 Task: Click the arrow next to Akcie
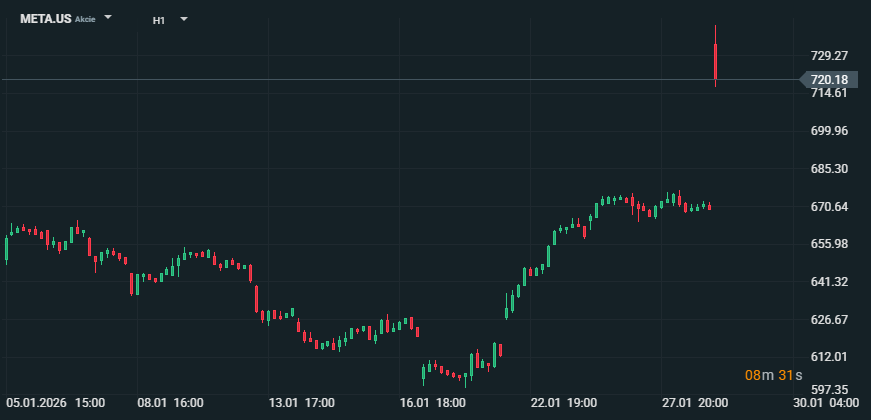tap(108, 19)
